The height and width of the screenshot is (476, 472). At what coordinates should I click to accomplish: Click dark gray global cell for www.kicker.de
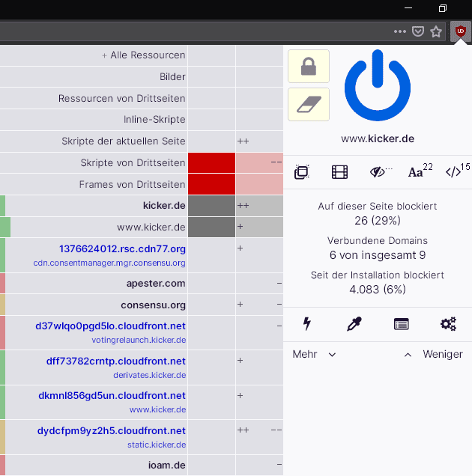coord(211,227)
